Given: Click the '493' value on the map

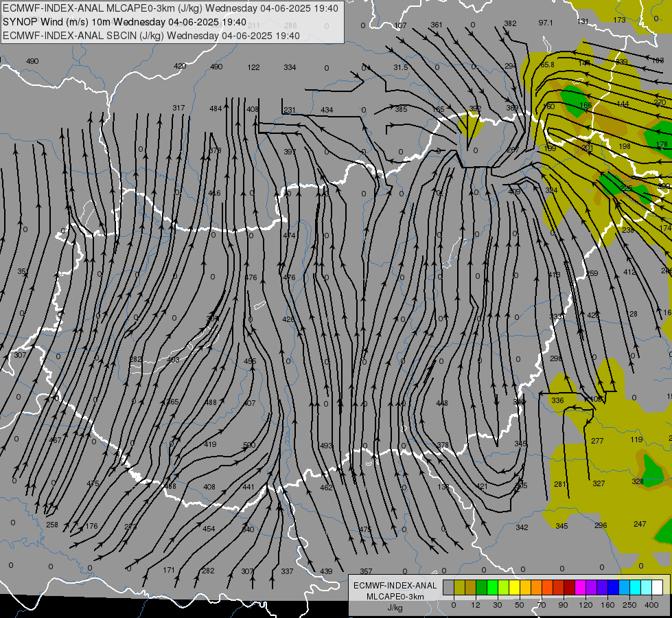Looking at the screenshot, I should coord(326,446).
